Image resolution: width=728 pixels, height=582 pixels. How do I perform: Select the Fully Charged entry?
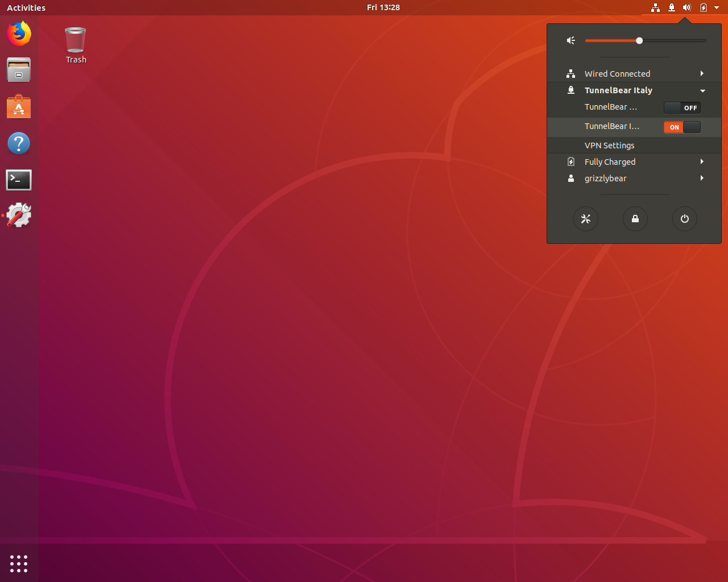[634, 162]
